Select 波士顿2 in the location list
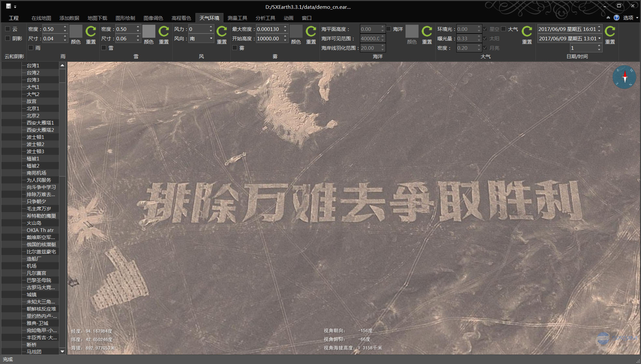This screenshot has width=641, height=364. (x=36, y=144)
